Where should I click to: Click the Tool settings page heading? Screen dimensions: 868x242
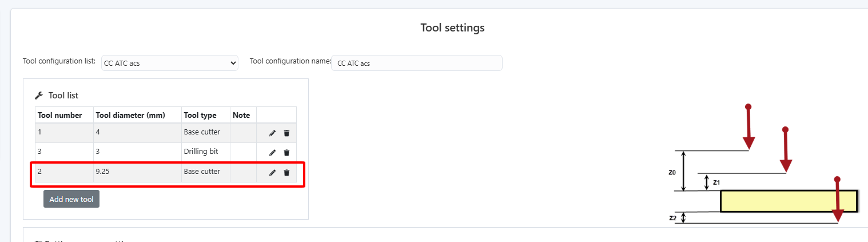tap(452, 27)
